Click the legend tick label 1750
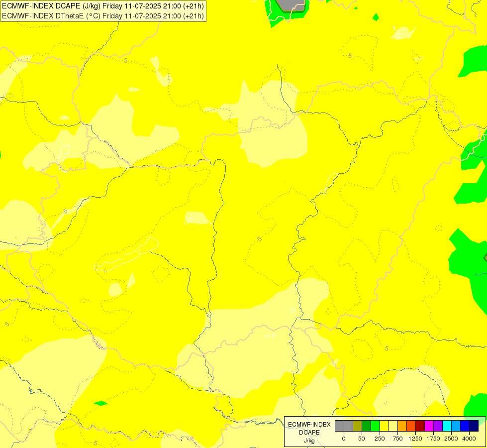The height and width of the screenshot is (448, 487). click(x=433, y=439)
